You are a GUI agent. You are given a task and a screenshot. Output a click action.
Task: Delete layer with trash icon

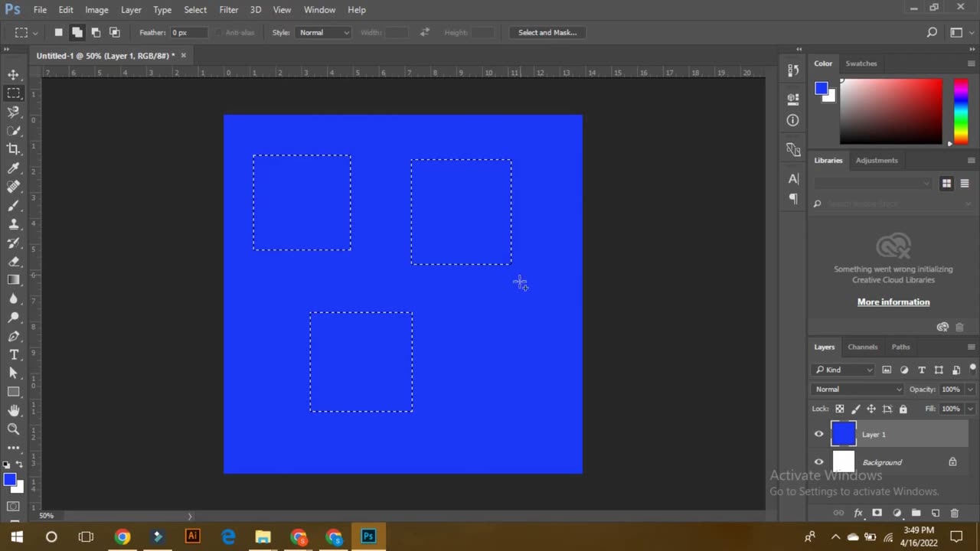pos(954,513)
